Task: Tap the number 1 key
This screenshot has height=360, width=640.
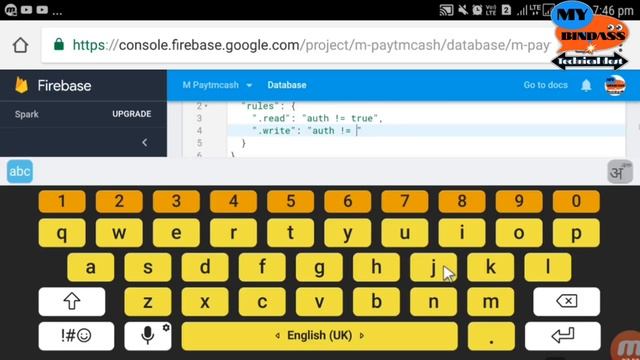Action: (x=62, y=201)
